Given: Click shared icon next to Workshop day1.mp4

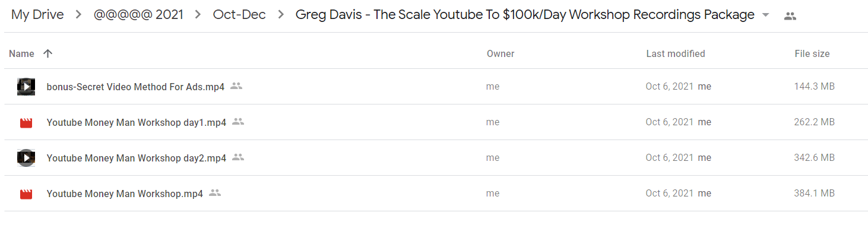Looking at the screenshot, I should 238,122.
